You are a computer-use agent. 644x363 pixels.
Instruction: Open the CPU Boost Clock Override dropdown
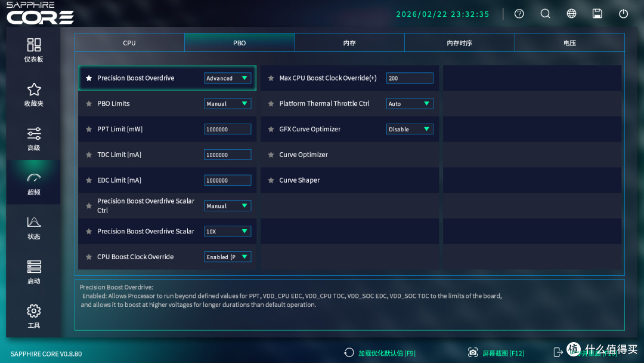click(x=228, y=257)
